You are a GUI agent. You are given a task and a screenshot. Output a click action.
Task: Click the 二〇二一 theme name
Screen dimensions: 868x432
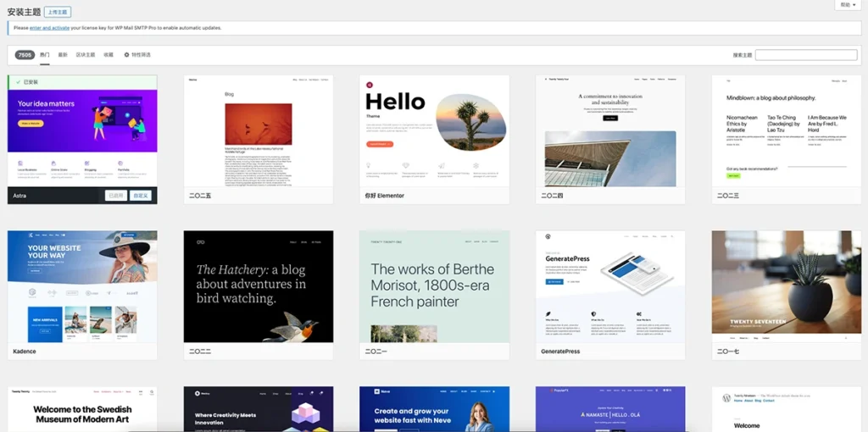tap(376, 352)
